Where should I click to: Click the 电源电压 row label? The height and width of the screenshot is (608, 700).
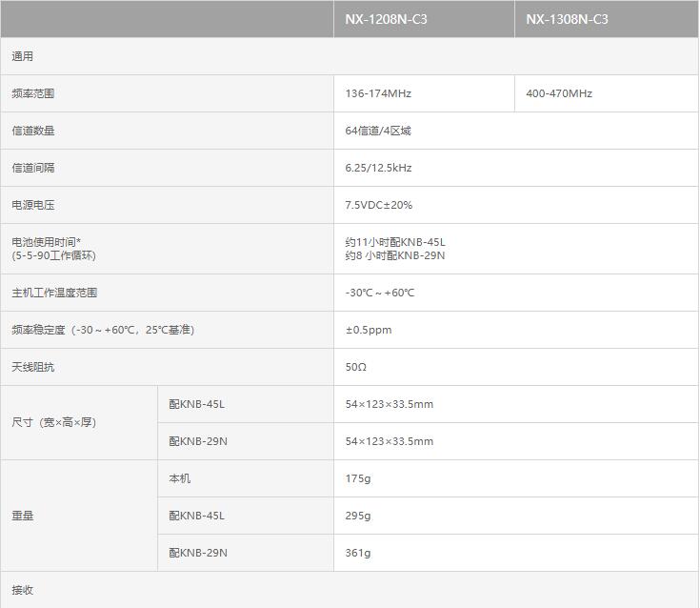tap(33, 205)
